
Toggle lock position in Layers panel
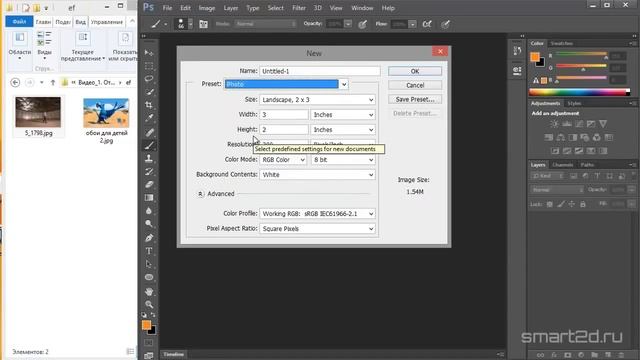click(571, 204)
